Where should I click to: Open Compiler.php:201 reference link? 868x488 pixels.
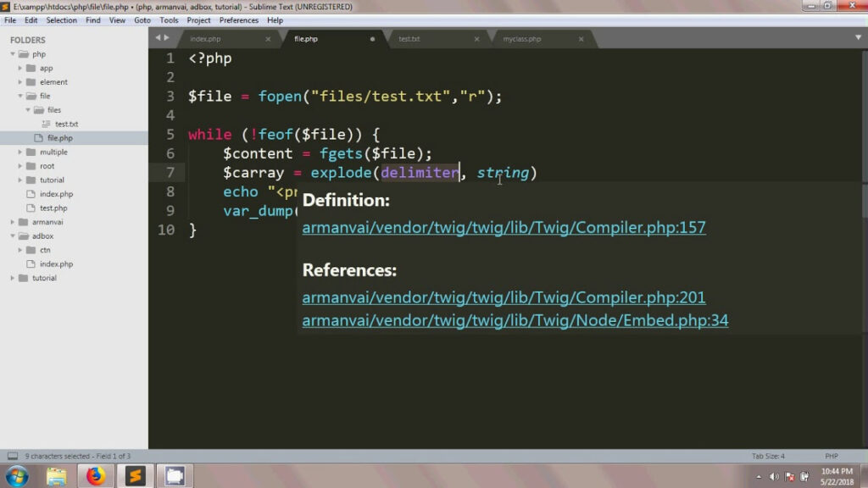pos(504,297)
